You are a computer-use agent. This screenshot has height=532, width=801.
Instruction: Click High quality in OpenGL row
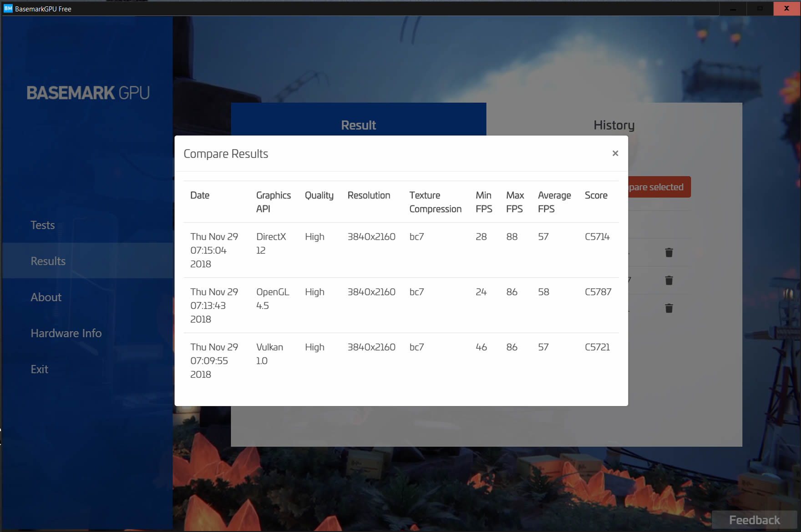[x=314, y=292]
